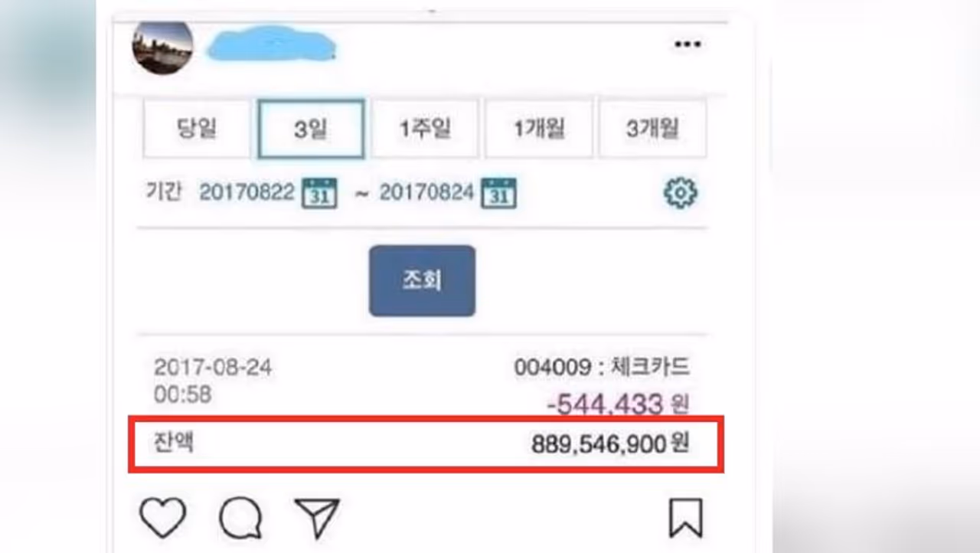Open settings via the gear icon
Screen dimensions: 980x553
click(x=680, y=192)
